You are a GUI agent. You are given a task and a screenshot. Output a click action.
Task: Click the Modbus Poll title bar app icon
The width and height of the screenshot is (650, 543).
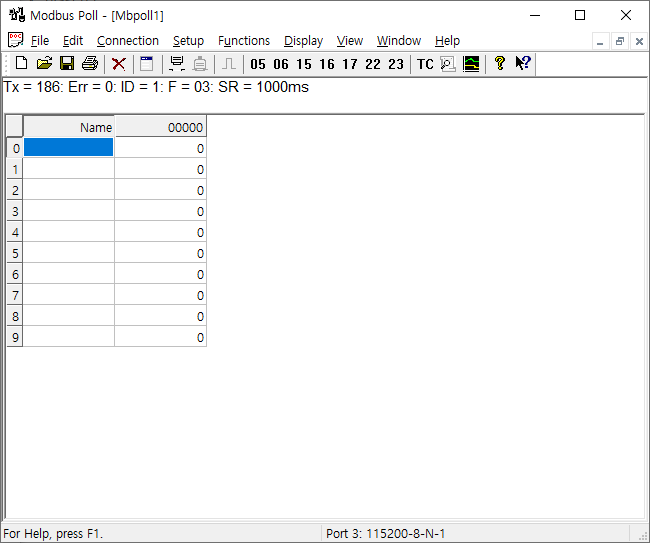coord(17,15)
